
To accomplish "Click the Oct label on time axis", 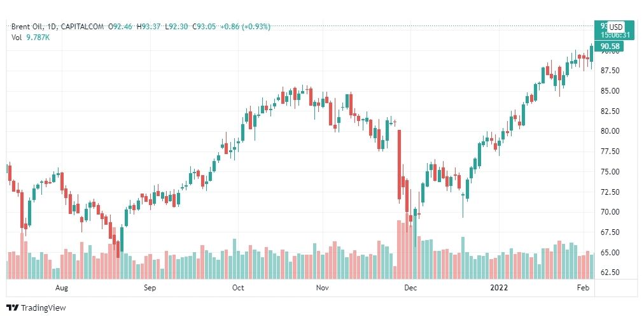I will 238,288.
